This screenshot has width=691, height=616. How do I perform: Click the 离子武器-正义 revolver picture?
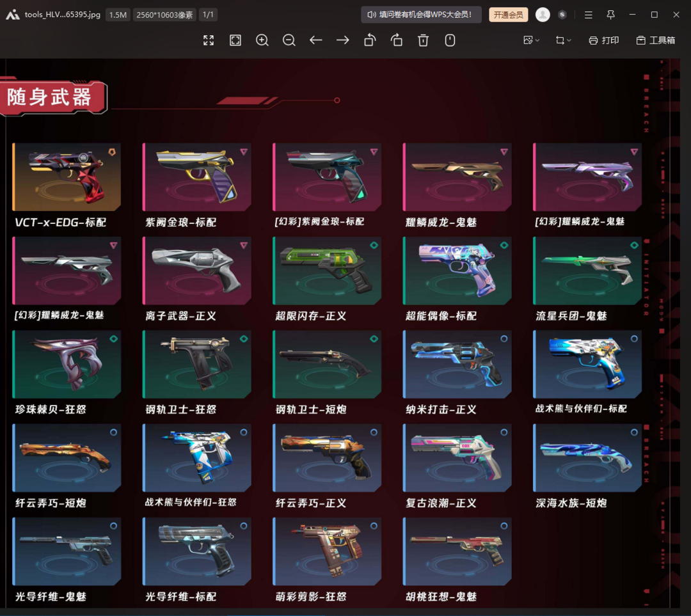pyautogui.click(x=197, y=271)
